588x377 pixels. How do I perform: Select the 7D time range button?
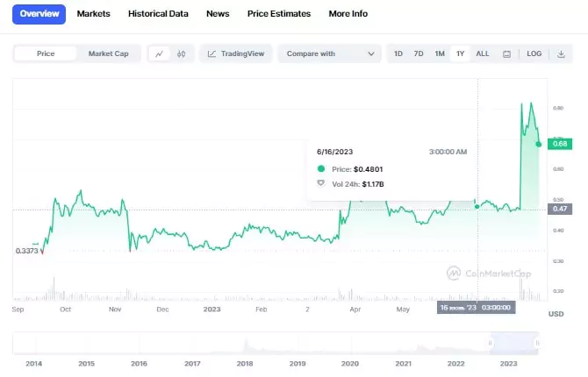(x=419, y=53)
